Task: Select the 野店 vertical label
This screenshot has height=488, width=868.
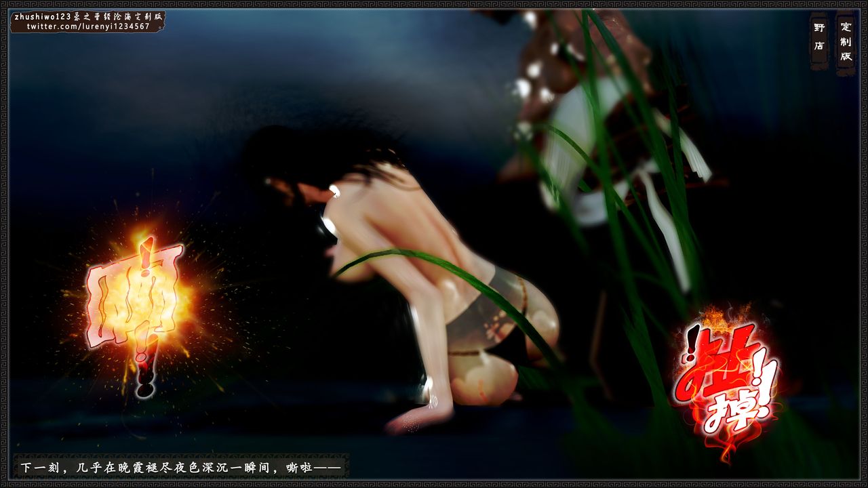Action: coord(818,37)
